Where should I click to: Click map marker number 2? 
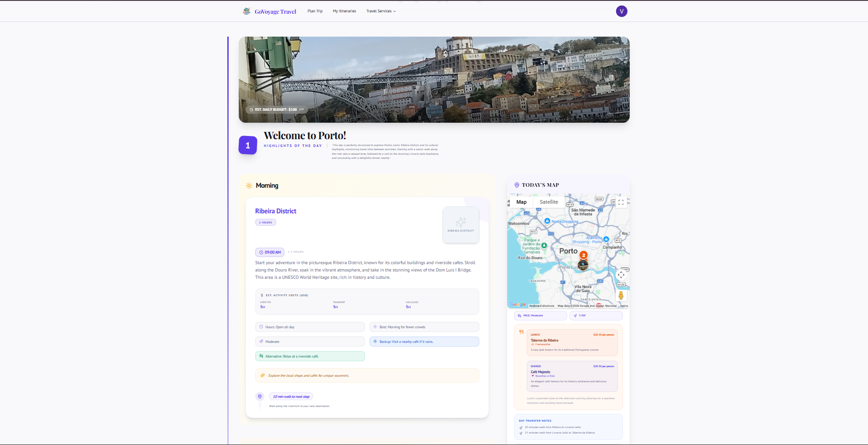coord(584,255)
